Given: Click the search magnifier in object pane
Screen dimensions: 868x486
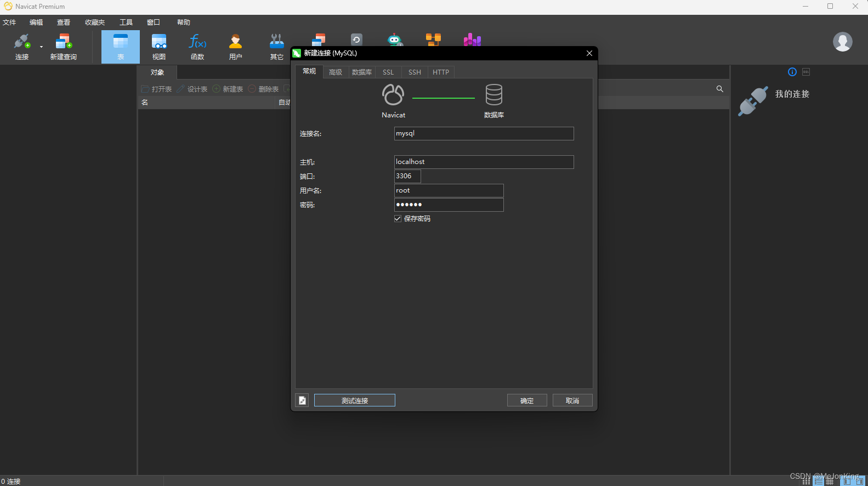Looking at the screenshot, I should pyautogui.click(x=720, y=89).
